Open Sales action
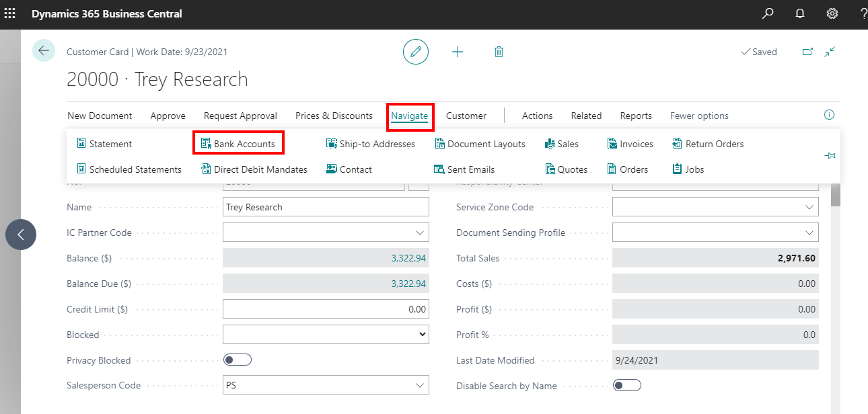The width and height of the screenshot is (868, 414). click(561, 144)
